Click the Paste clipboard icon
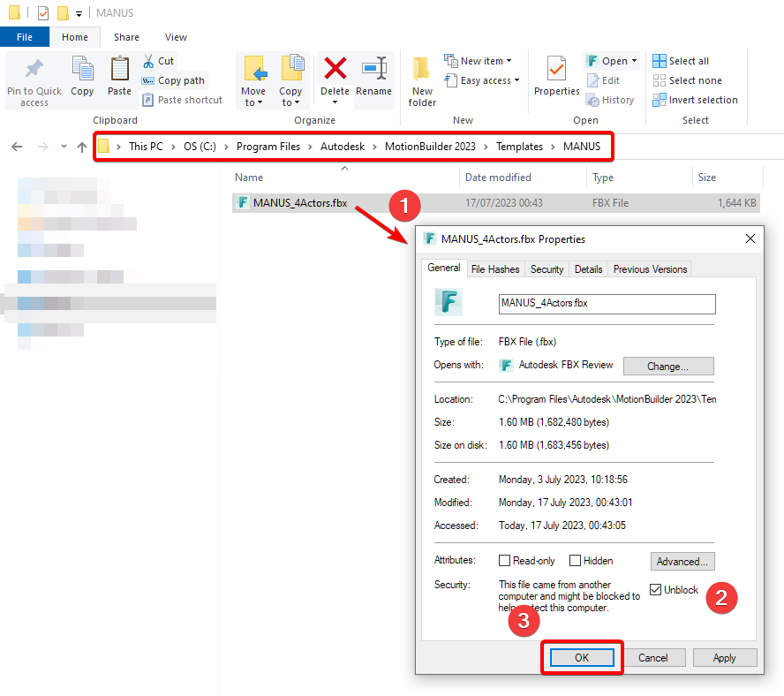Screen dimensions: 784x696 point(119,70)
